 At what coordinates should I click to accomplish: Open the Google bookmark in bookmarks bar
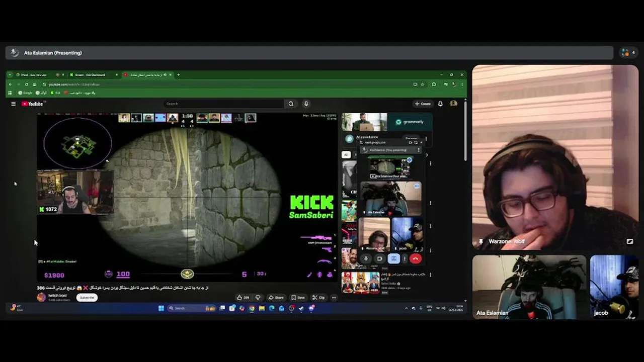[25, 93]
